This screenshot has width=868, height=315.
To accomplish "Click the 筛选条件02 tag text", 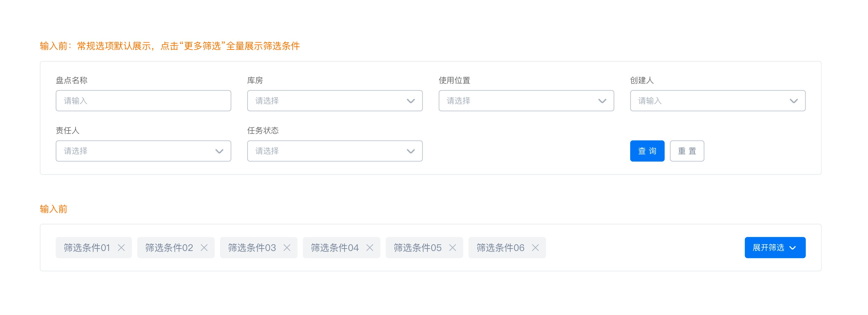I will click(x=169, y=247).
